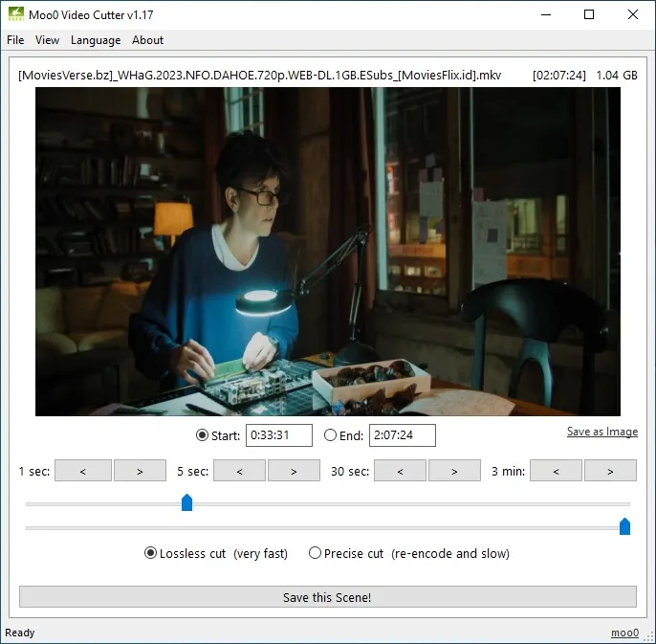Step back 30 seconds

coord(400,471)
